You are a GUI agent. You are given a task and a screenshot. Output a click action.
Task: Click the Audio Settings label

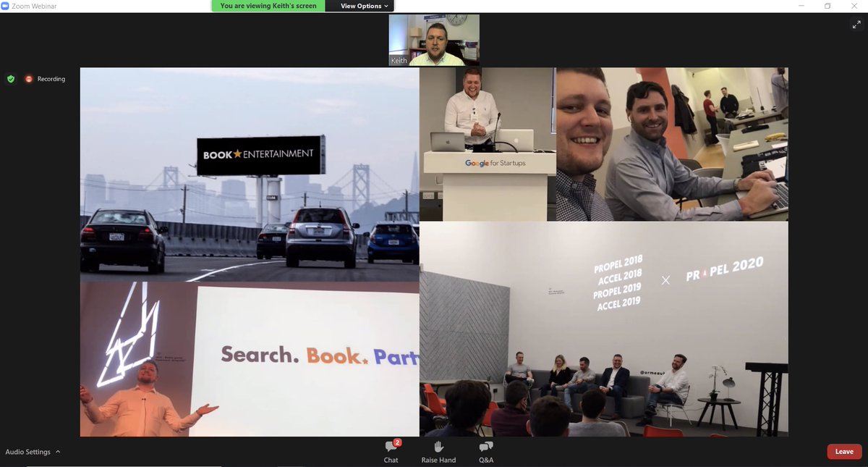28,452
